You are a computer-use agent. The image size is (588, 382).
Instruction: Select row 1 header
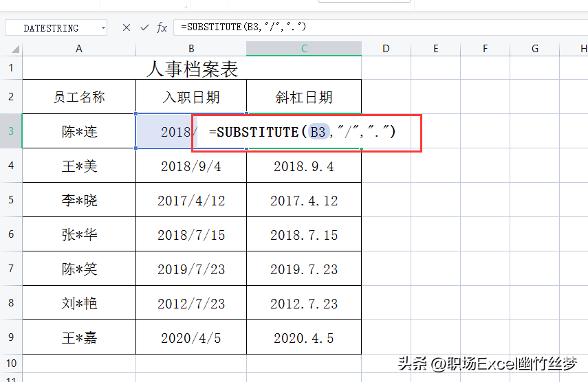tap(11, 68)
